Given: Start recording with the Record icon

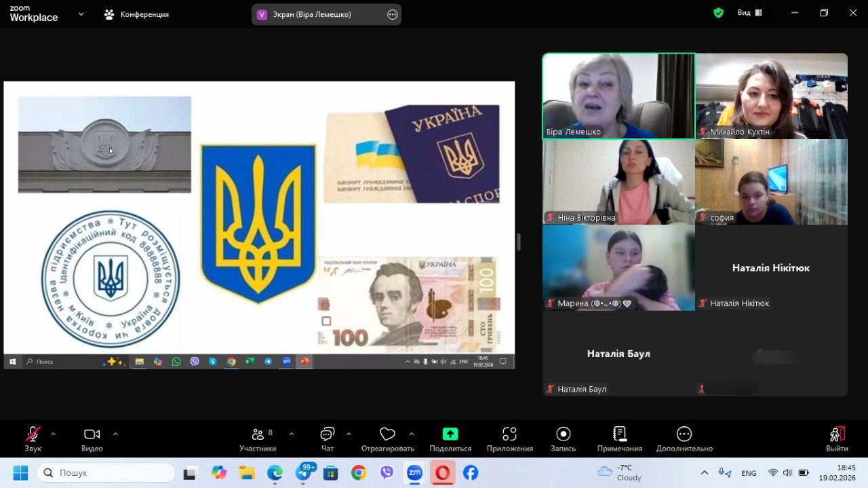Looking at the screenshot, I should 563,434.
